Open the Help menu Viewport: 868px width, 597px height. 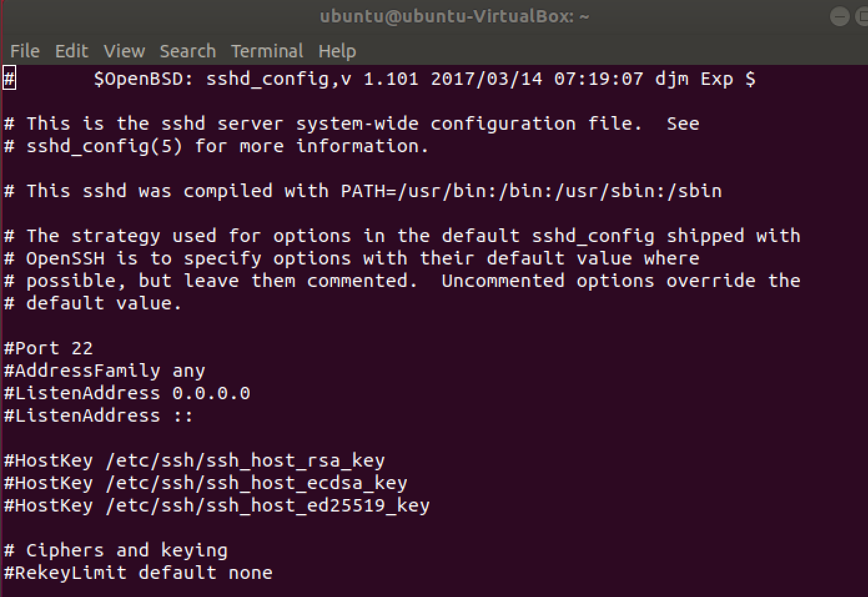[337, 51]
